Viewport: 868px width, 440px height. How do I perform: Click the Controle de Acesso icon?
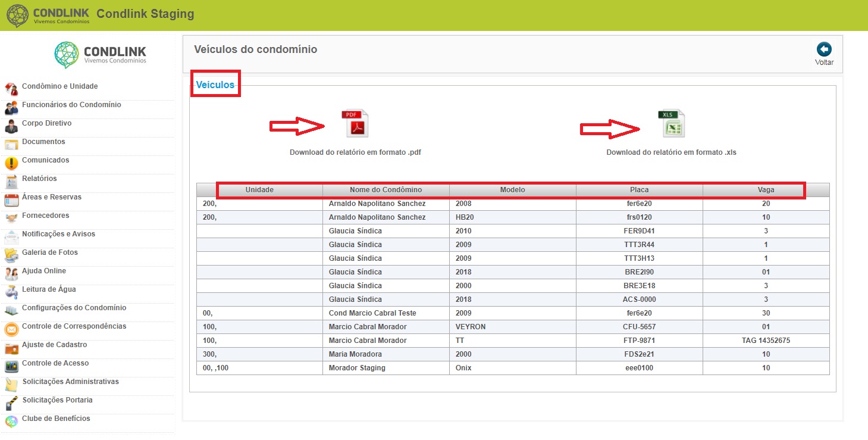click(x=11, y=366)
